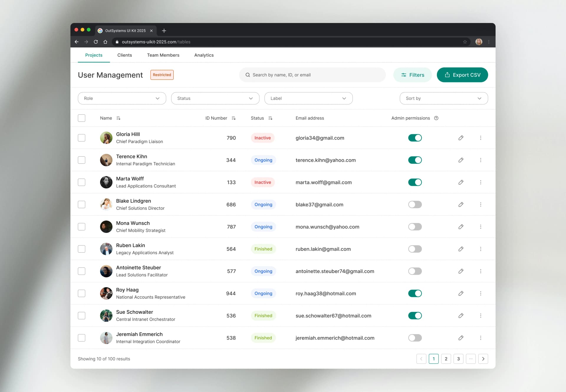This screenshot has height=392, width=566.
Task: Open more options for Antoinette Steuber
Action: [481, 271]
